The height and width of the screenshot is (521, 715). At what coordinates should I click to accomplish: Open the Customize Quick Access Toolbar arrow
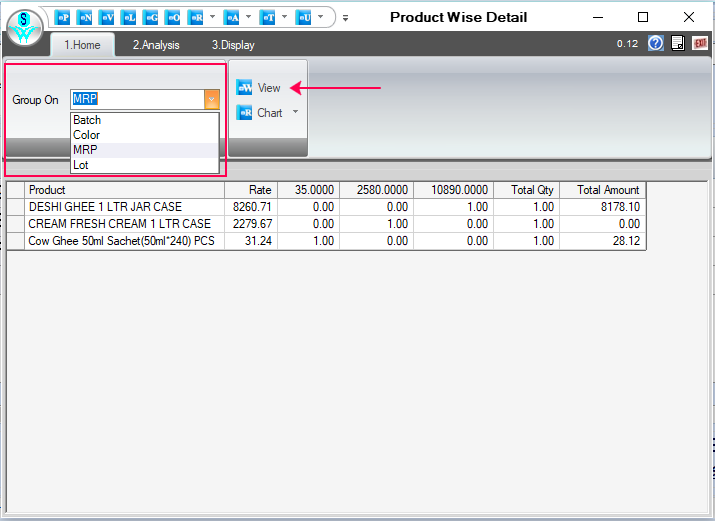(x=346, y=18)
